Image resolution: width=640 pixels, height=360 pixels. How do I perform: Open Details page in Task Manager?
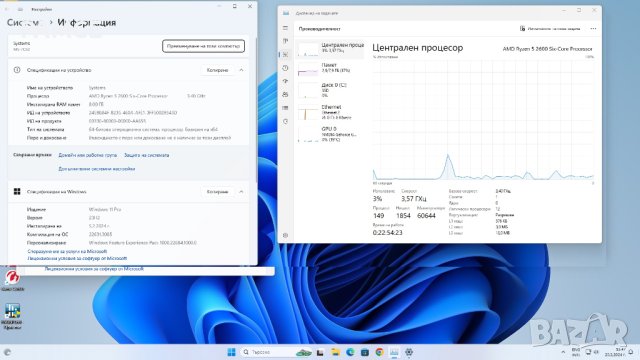click(x=285, y=108)
